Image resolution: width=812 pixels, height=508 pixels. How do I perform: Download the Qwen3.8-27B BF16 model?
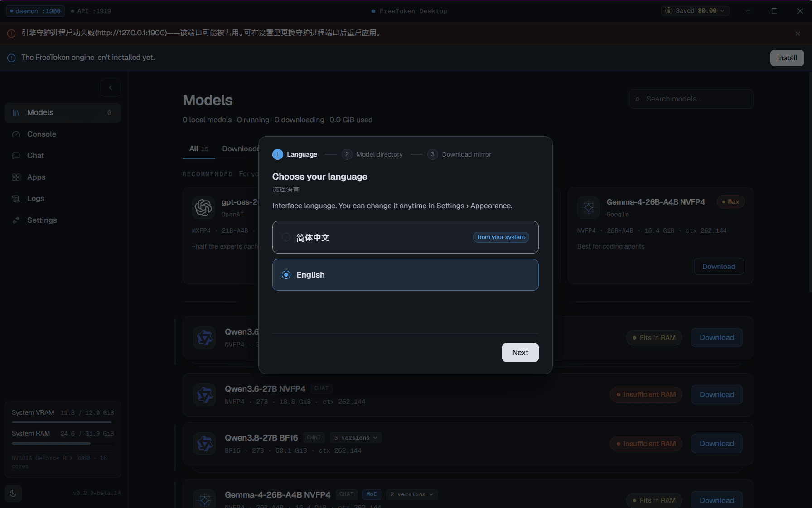pos(717,444)
